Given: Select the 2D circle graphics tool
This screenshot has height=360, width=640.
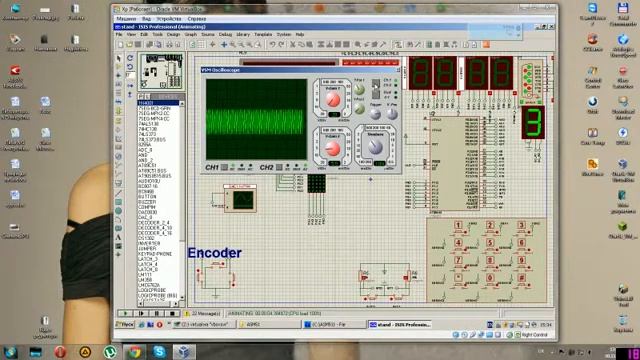Looking at the screenshot, I should click(118, 211).
